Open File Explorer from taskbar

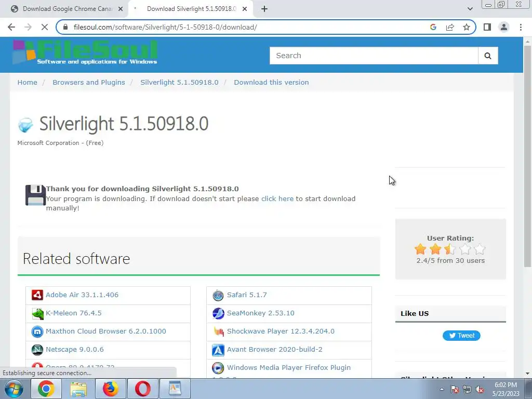click(78, 389)
